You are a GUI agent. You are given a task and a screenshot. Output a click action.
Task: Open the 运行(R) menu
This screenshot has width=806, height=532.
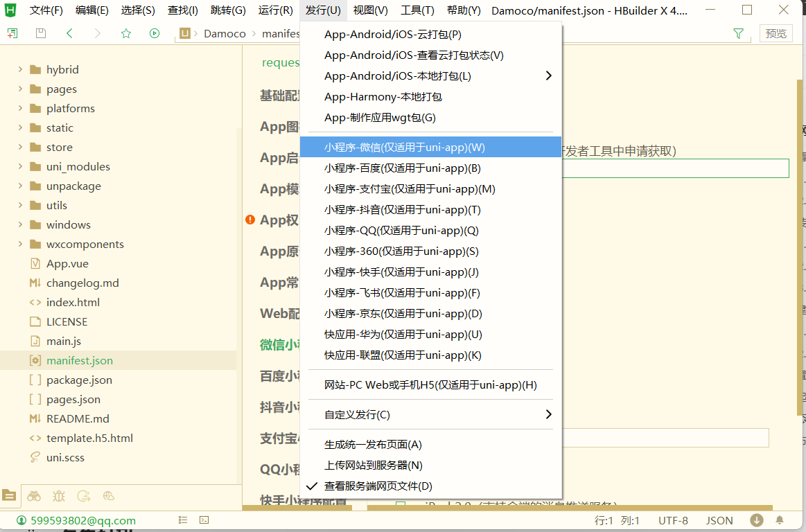point(276,10)
